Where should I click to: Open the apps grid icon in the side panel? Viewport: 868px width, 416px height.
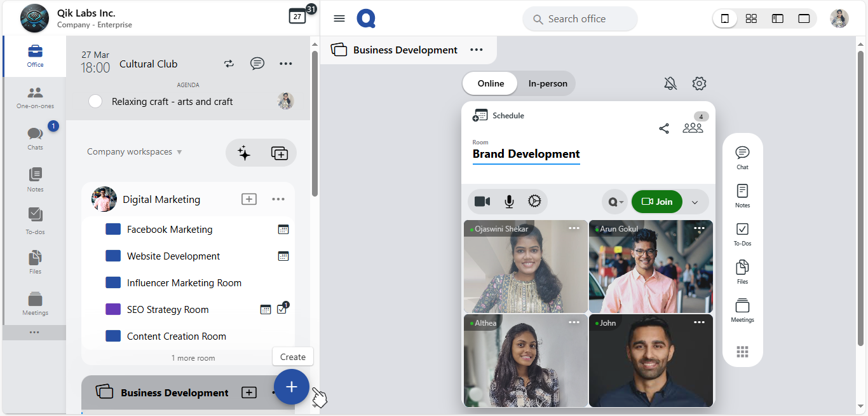(x=742, y=352)
